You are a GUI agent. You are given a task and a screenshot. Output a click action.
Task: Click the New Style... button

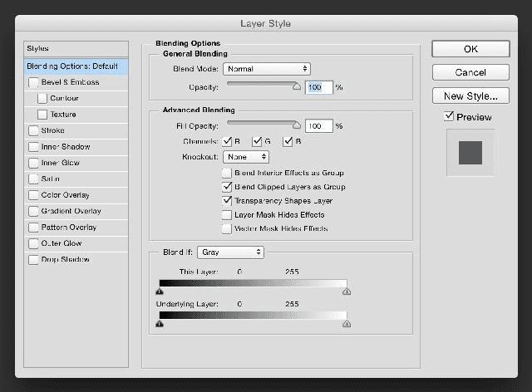point(470,96)
